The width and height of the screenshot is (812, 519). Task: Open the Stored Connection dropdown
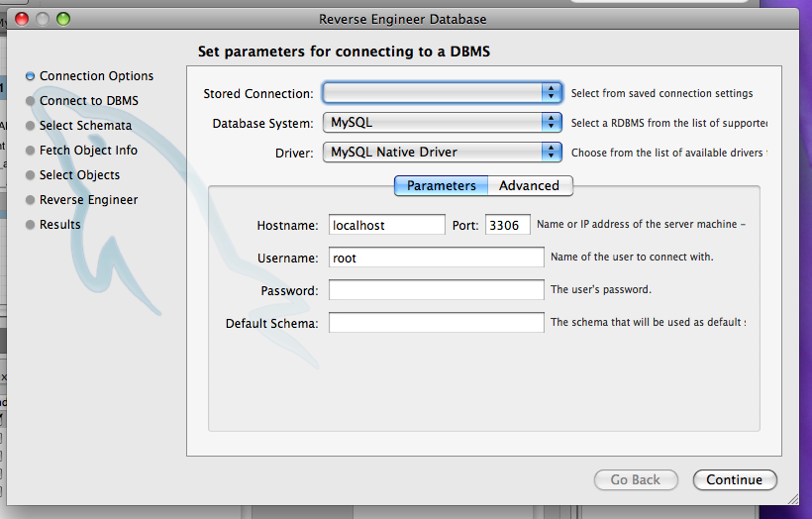(x=443, y=93)
